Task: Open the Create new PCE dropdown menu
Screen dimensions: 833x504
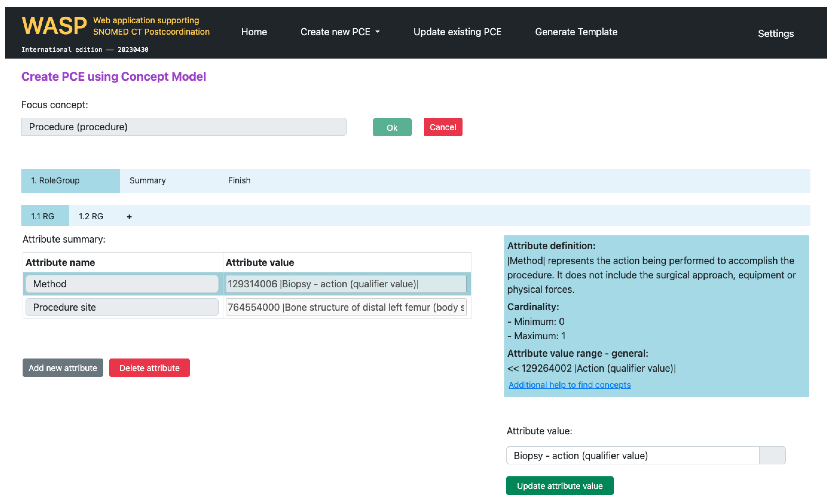Action: coord(340,32)
